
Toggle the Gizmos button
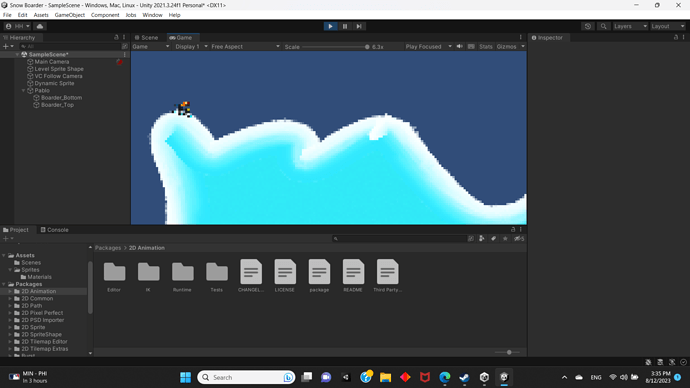pyautogui.click(x=506, y=47)
